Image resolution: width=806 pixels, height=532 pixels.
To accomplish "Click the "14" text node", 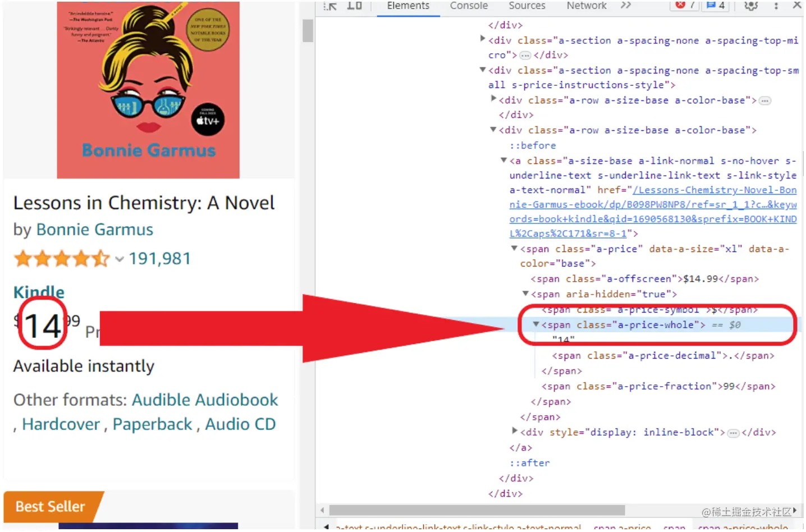I will (x=564, y=340).
